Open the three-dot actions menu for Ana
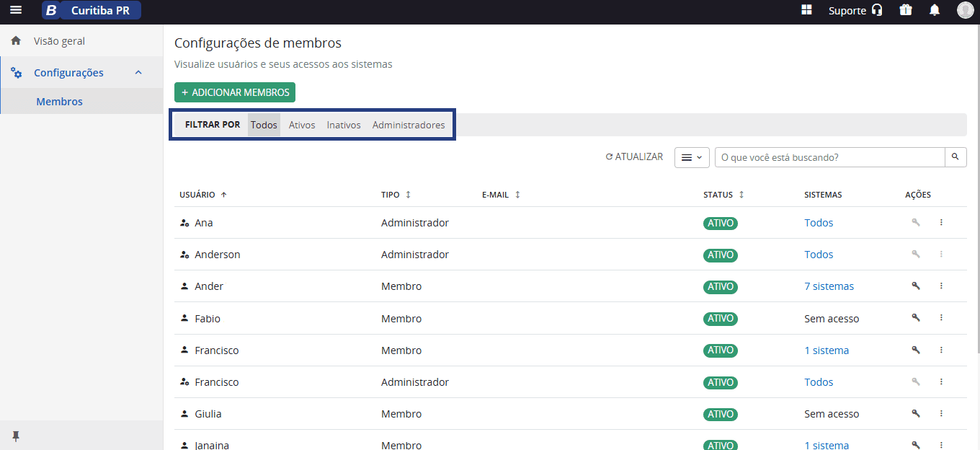The image size is (980, 450). (x=941, y=223)
